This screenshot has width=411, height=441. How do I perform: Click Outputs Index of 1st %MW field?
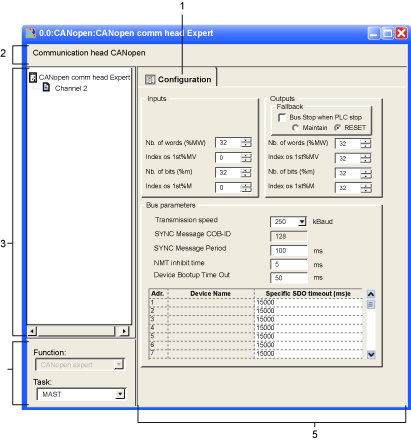coord(348,158)
